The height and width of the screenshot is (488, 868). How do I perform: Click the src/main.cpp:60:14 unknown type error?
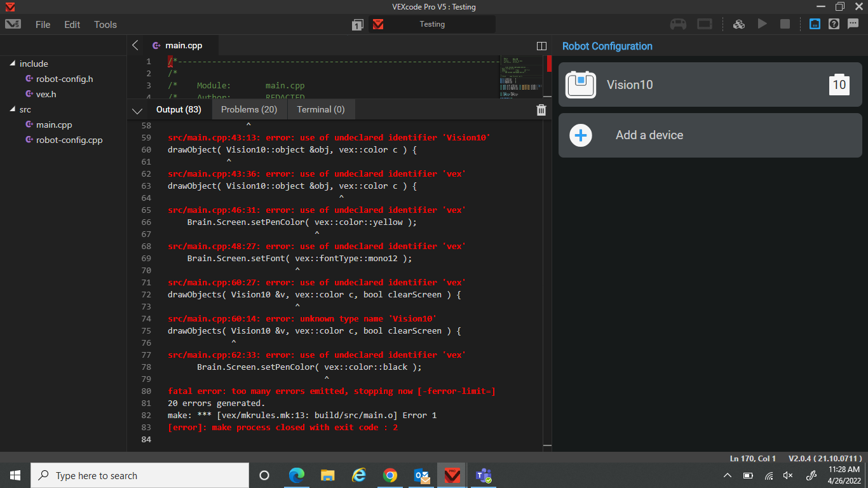pyautogui.click(x=302, y=319)
